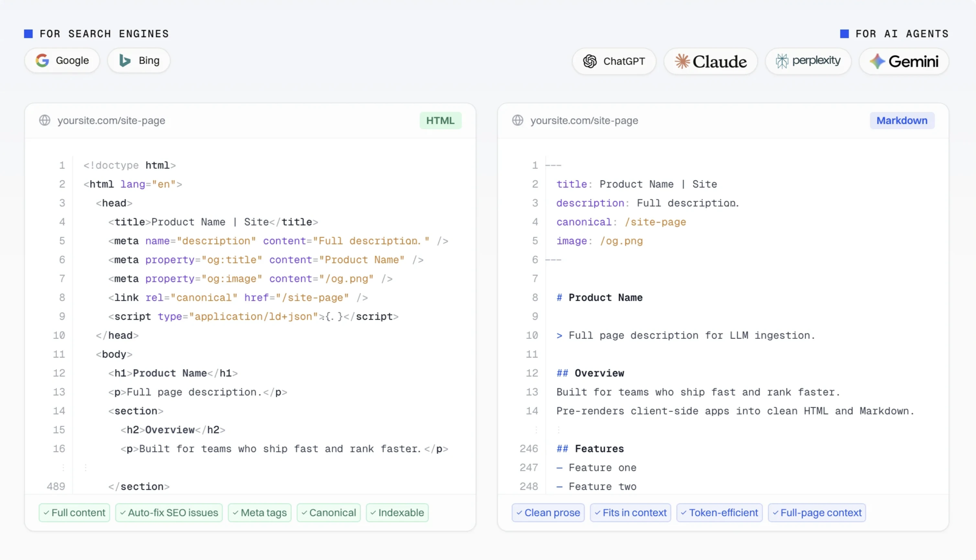Click the meta property="og:title" line

[x=266, y=260]
